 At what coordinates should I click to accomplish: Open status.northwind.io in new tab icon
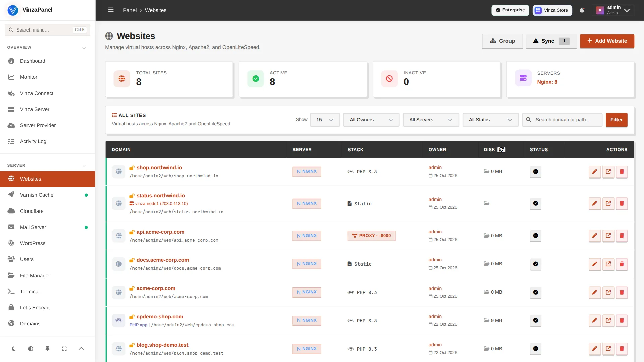[x=608, y=203]
